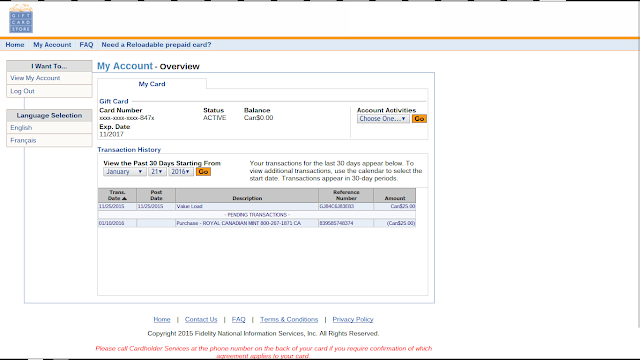Select the (Can$25.00) pending amount
The image size is (640, 360).
coord(401,224)
